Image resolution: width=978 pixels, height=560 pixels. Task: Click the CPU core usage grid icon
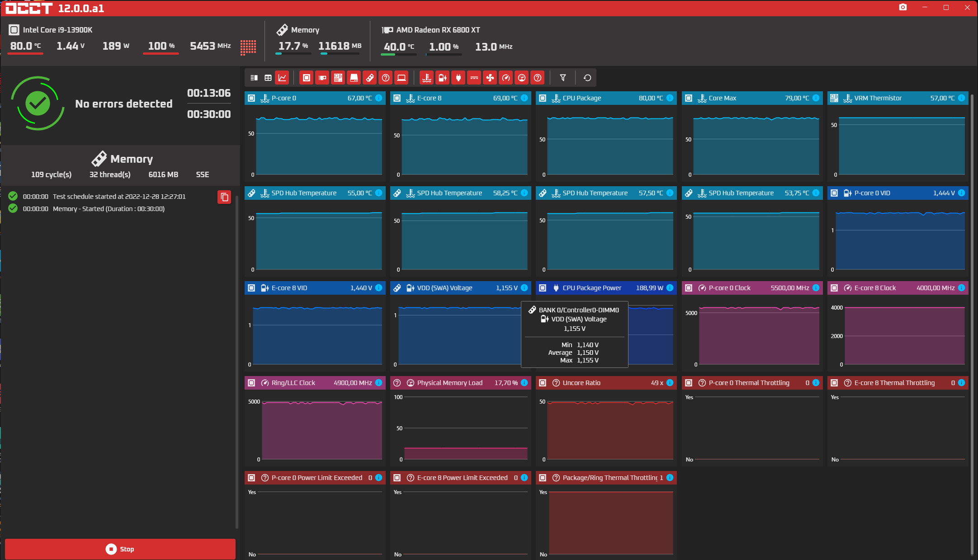click(248, 47)
